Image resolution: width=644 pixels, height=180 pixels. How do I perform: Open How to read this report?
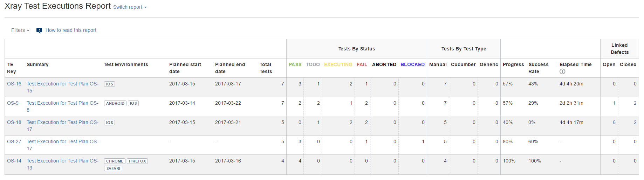[71, 30]
